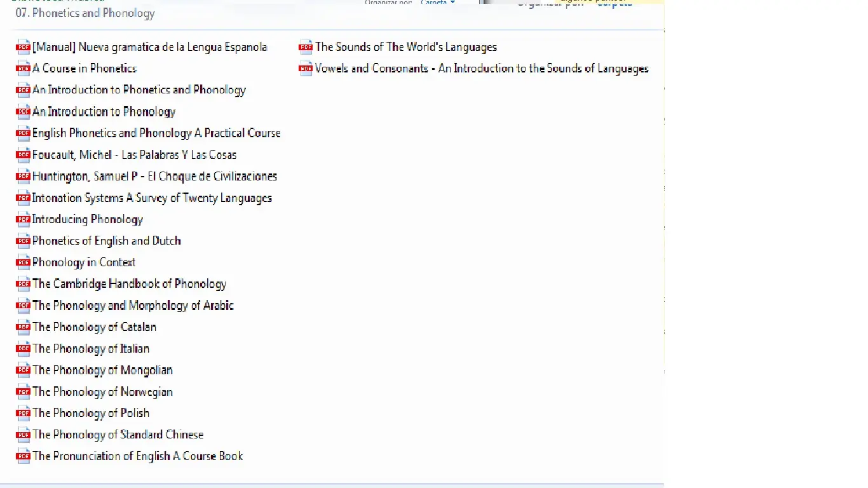Click PDF icon beside The Phonology of Polish
Viewport: 868px width, 488px height.
(x=24, y=413)
